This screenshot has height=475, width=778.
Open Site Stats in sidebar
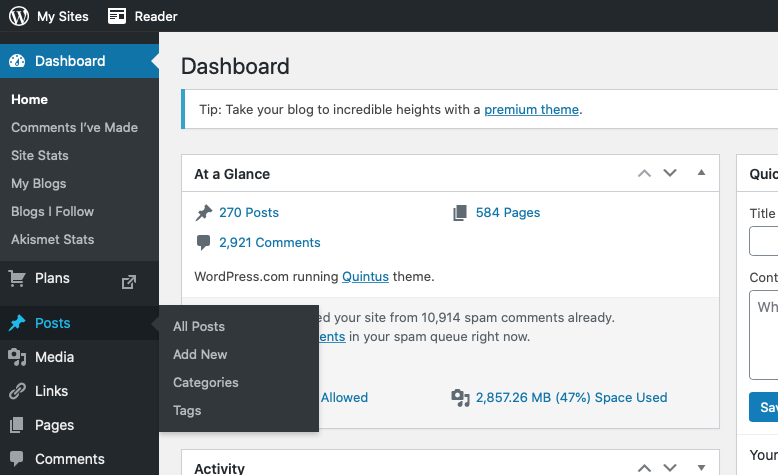point(40,155)
